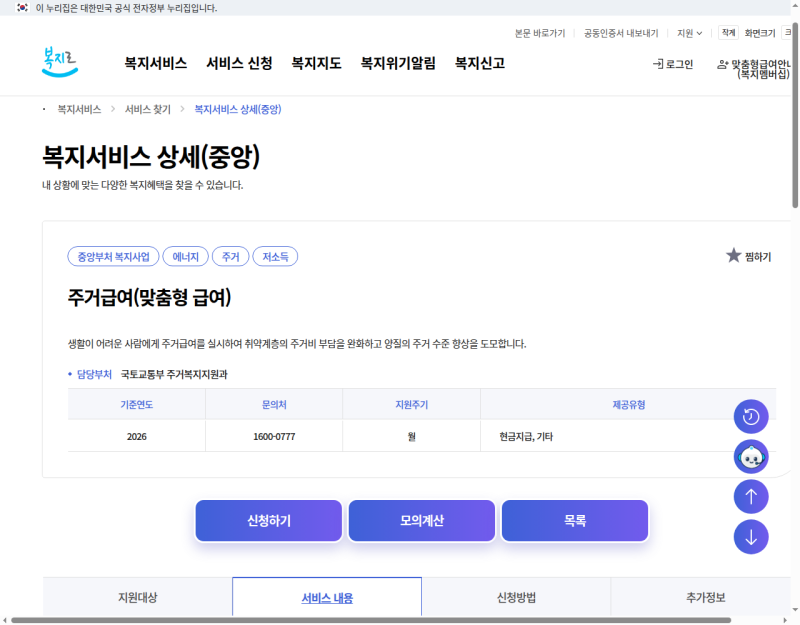
Task: Open the 복지서비스 main menu
Action: (156, 63)
